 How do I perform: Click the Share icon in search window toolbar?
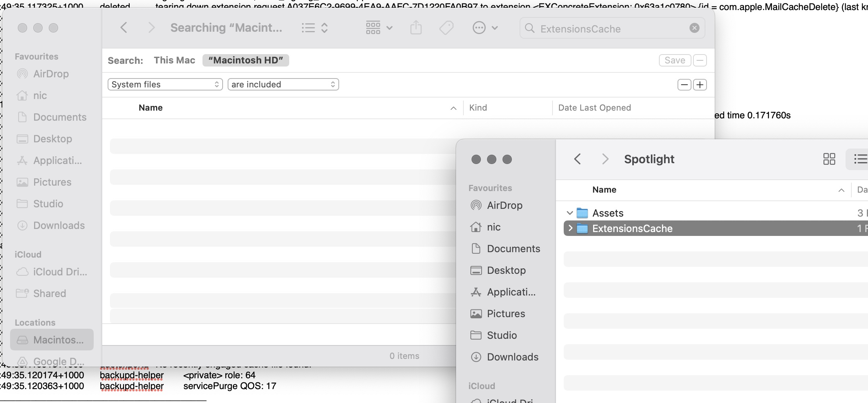tap(416, 28)
